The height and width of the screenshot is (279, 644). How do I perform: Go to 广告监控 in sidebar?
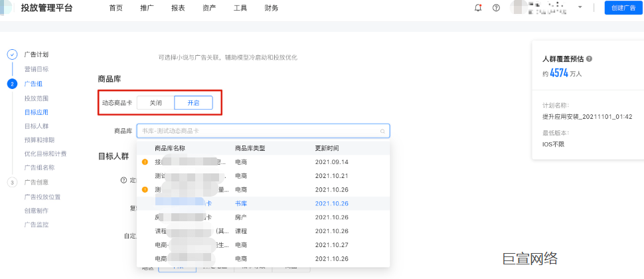pos(37,225)
